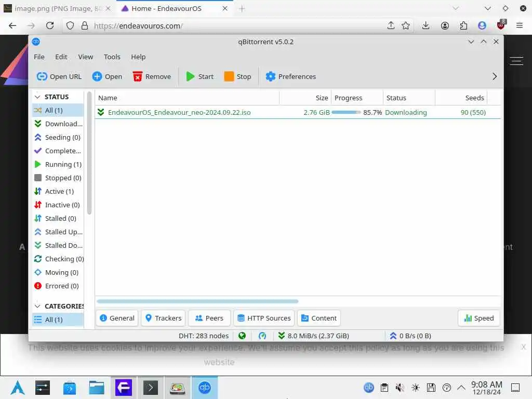The width and height of the screenshot is (532, 399).
Task: Expand hidden toolbar items chevron
Action: (495, 76)
